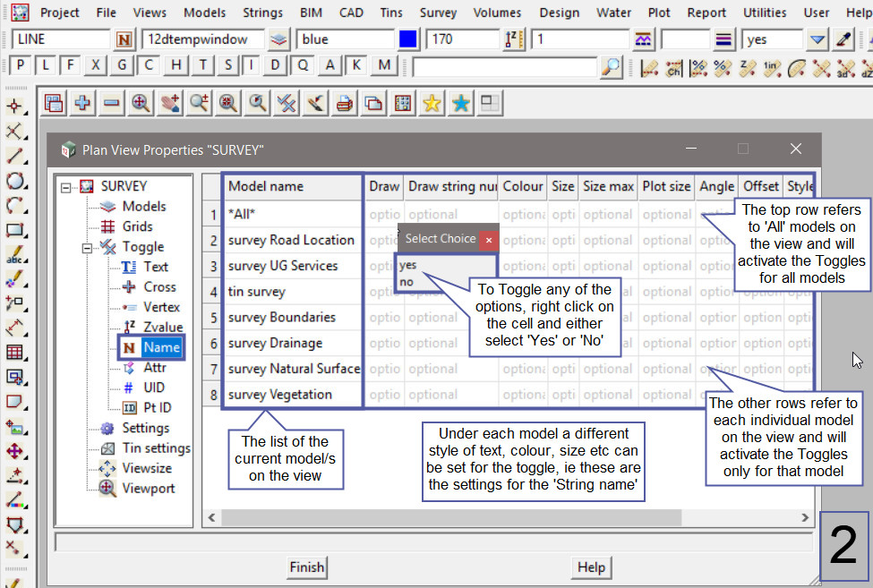Viewport: 873px width, 588px height.
Task: Open the Tins menu
Action: [x=390, y=13]
